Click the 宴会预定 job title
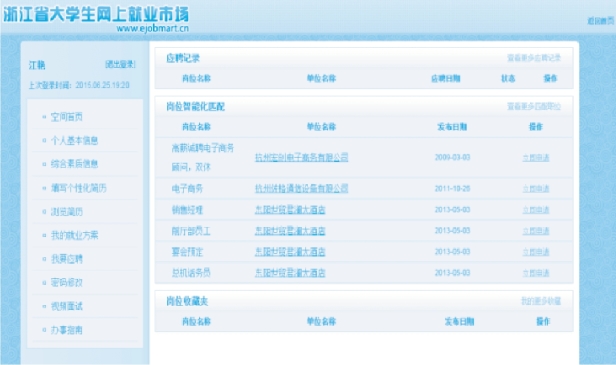The image size is (616, 365). (187, 252)
